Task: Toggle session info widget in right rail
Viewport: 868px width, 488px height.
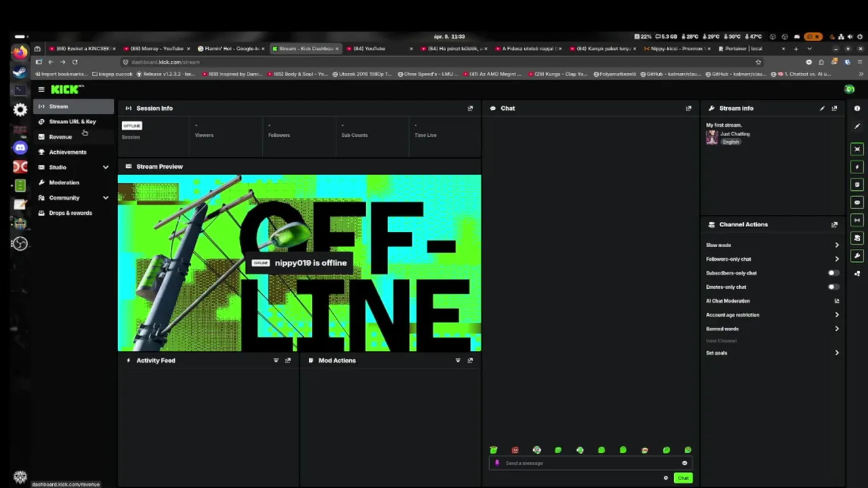Action: click(x=857, y=184)
